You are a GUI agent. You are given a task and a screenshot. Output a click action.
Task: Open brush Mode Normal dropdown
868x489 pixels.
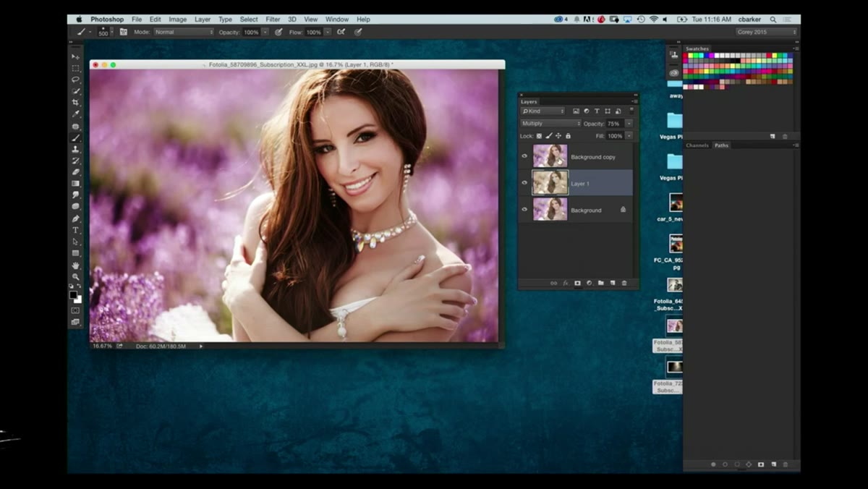point(184,32)
